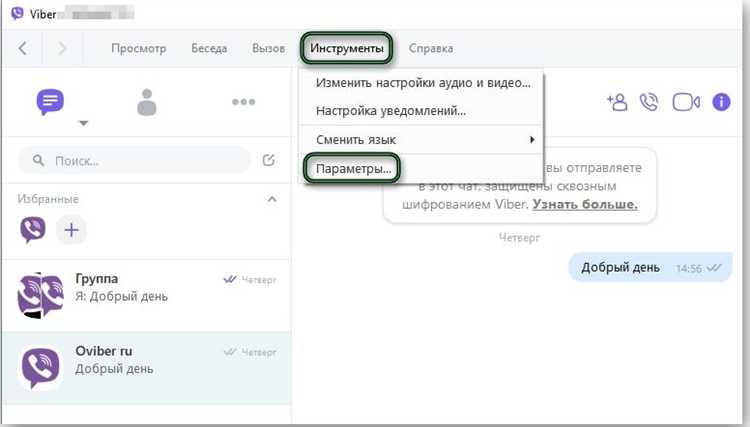Open the Инструменты menu
The width and height of the screenshot is (750, 427).
347,48
